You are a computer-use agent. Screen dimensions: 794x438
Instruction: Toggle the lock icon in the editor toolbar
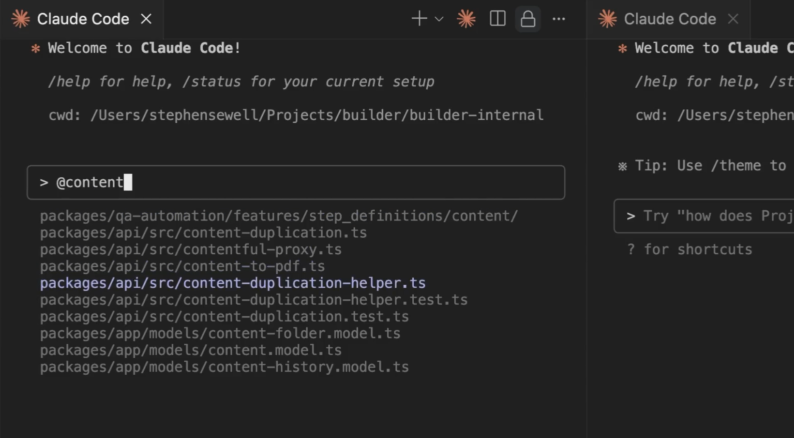(527, 19)
